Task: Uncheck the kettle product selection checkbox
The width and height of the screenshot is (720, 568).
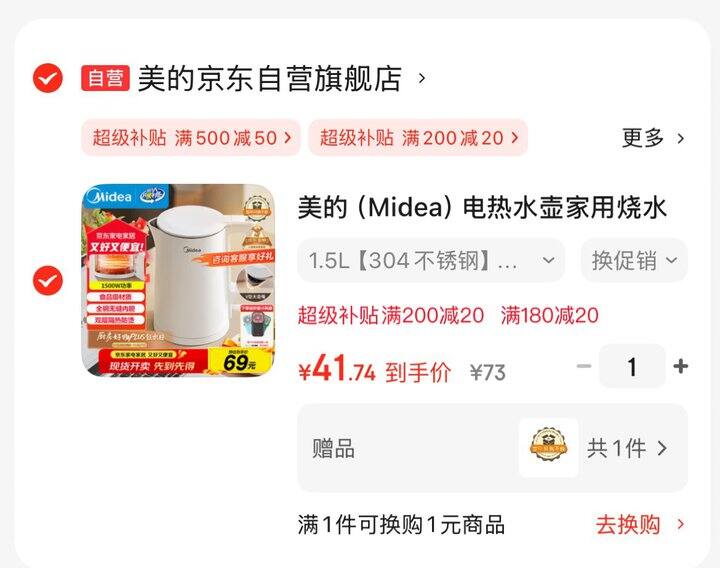Action: [x=48, y=281]
